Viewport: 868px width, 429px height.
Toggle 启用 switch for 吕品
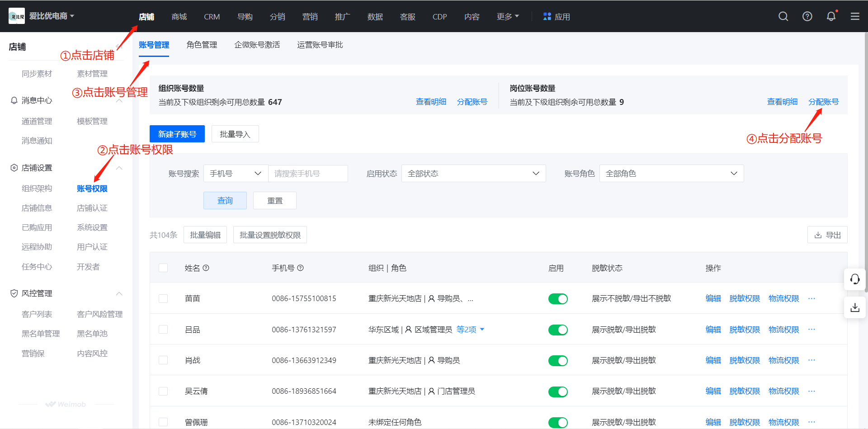point(558,330)
